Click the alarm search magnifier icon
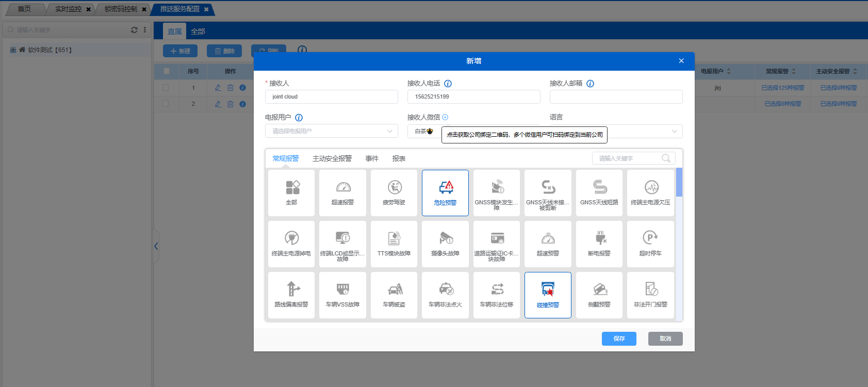The width and height of the screenshot is (868, 387). coord(666,158)
